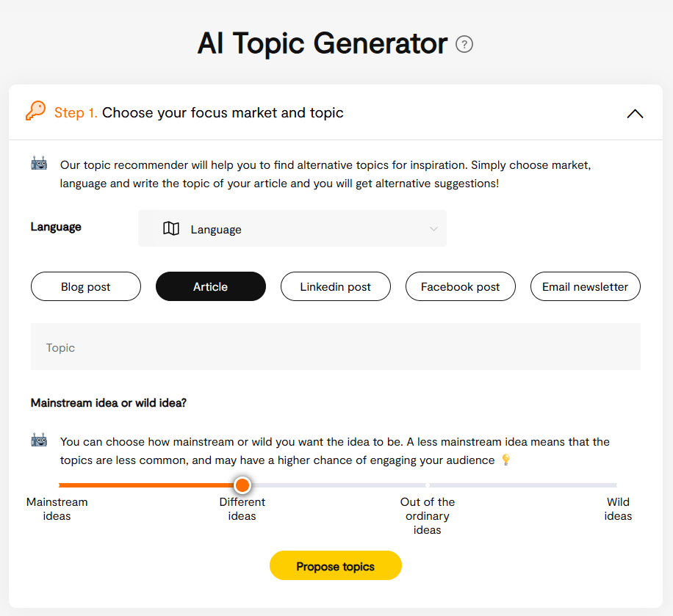Image resolution: width=673 pixels, height=616 pixels.
Task: Click the map icon inside the Language selector
Action: pyautogui.click(x=171, y=228)
